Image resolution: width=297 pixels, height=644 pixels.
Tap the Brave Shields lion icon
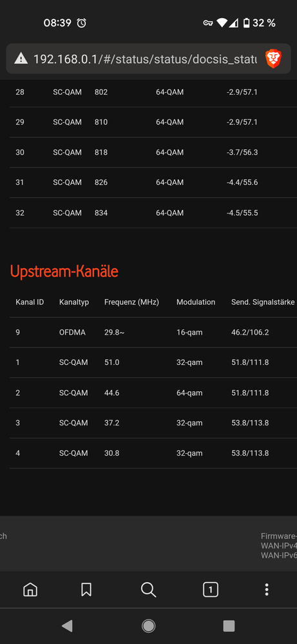[273, 59]
